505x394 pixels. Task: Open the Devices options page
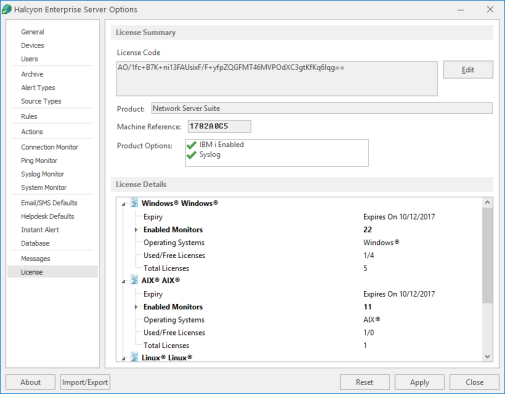point(32,45)
